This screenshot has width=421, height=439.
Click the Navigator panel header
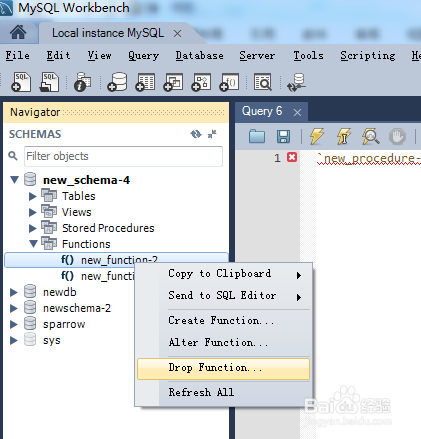click(116, 112)
